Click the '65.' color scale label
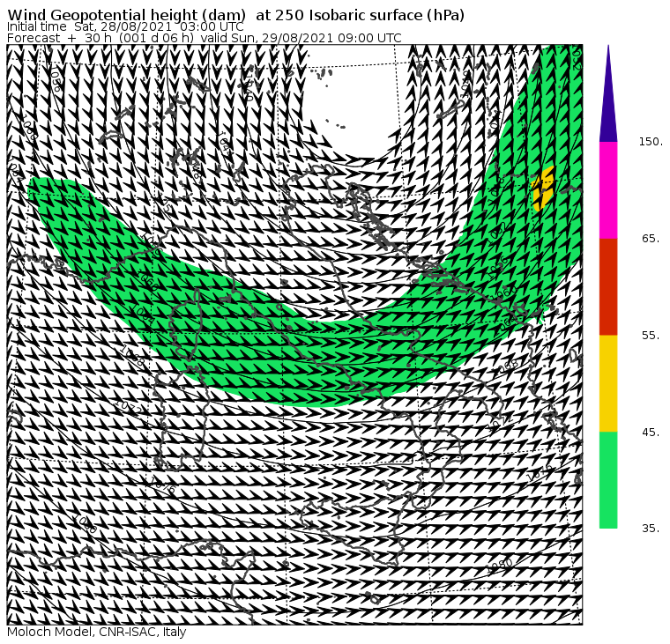The image size is (670, 644). click(651, 238)
